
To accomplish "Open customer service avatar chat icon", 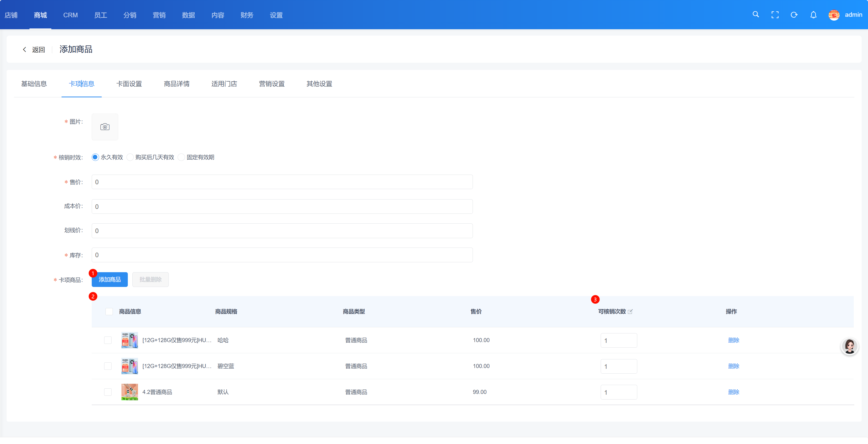I will coord(849,346).
